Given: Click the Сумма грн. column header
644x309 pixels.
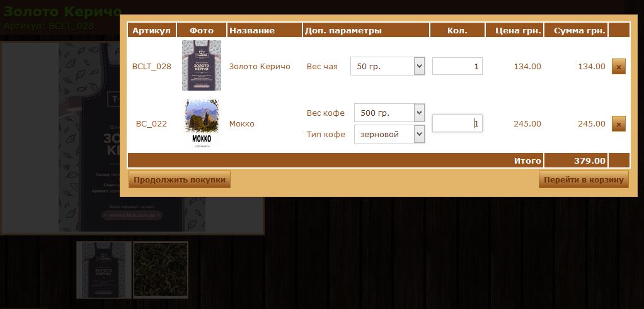Looking at the screenshot, I should click(x=575, y=31).
